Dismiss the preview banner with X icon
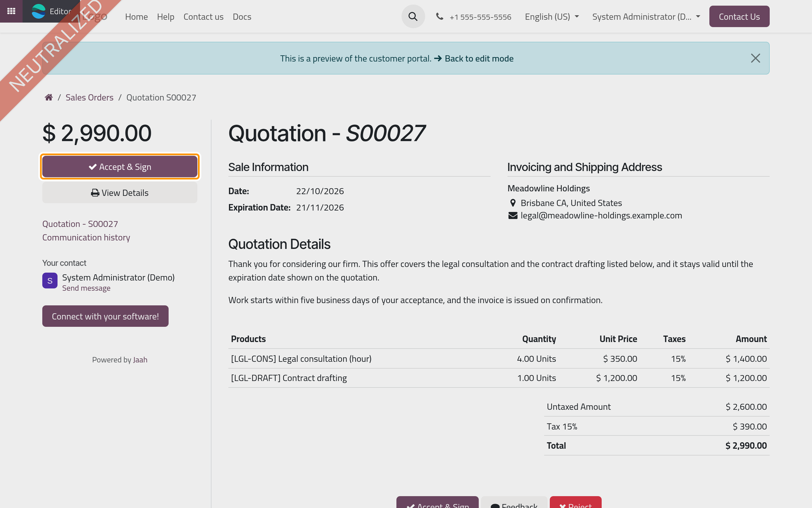Viewport: 812px width, 508px height. (x=755, y=58)
